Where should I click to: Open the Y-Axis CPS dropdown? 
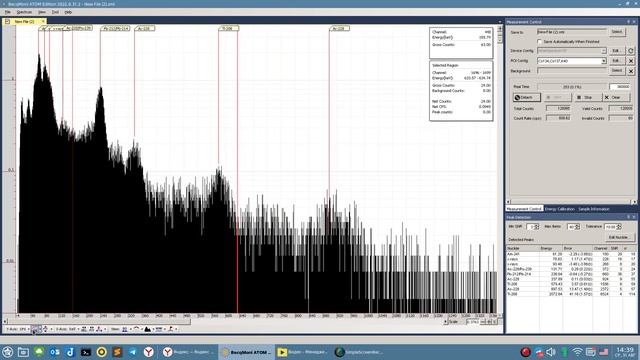click(17, 329)
